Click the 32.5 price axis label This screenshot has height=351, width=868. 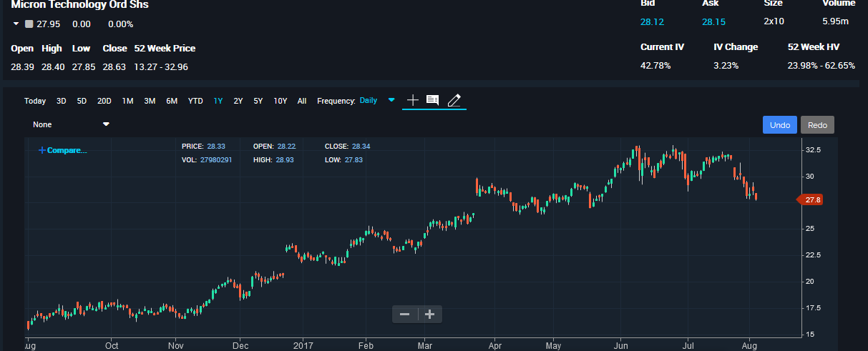(x=813, y=150)
